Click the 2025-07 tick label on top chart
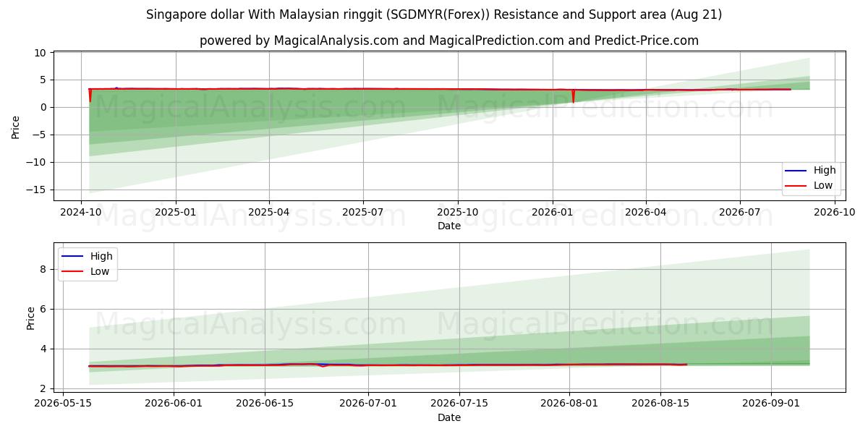Image resolution: width=868 pixels, height=434 pixels. point(362,212)
